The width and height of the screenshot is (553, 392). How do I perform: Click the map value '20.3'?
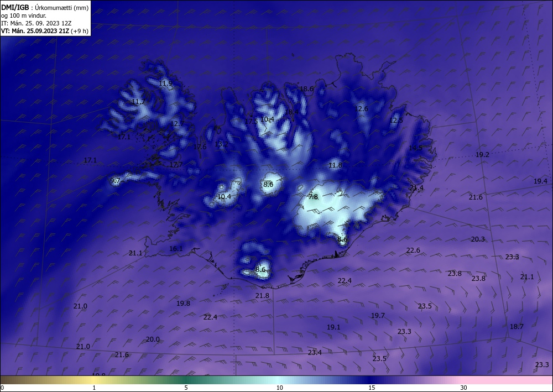[x=478, y=239]
